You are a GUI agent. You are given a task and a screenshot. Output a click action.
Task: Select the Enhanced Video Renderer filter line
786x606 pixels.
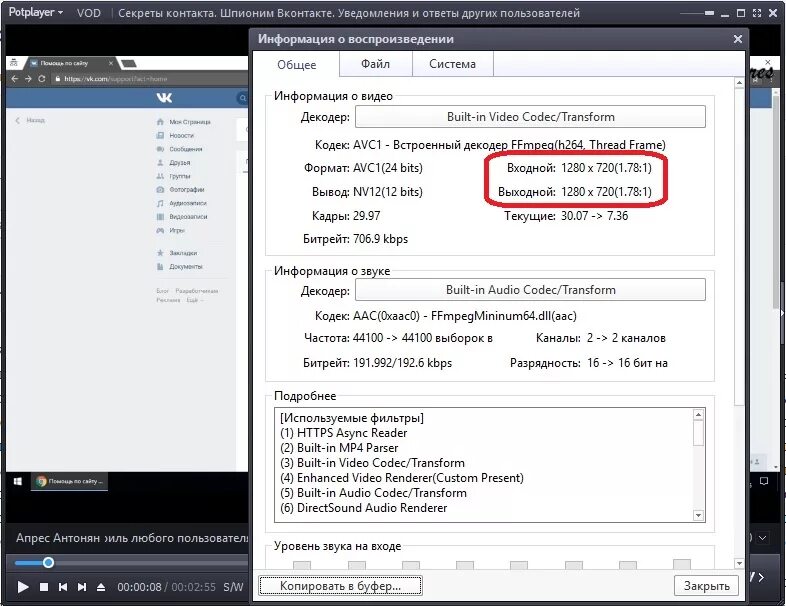[x=402, y=478]
